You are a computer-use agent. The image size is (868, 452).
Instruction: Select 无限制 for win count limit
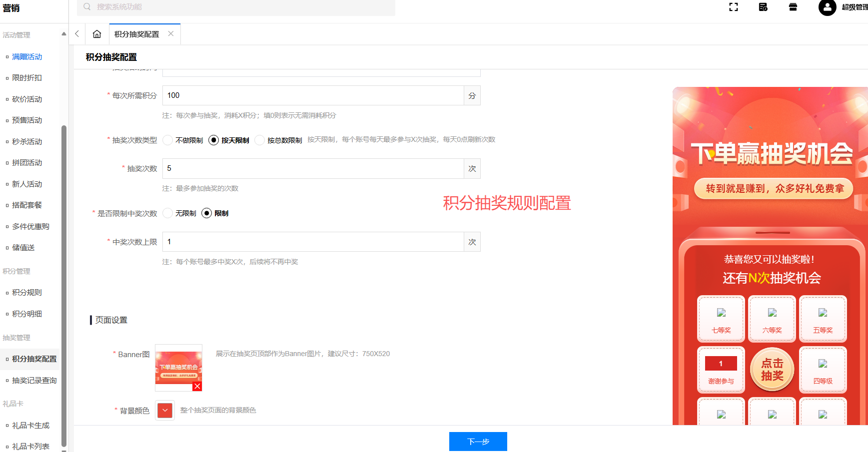click(168, 213)
